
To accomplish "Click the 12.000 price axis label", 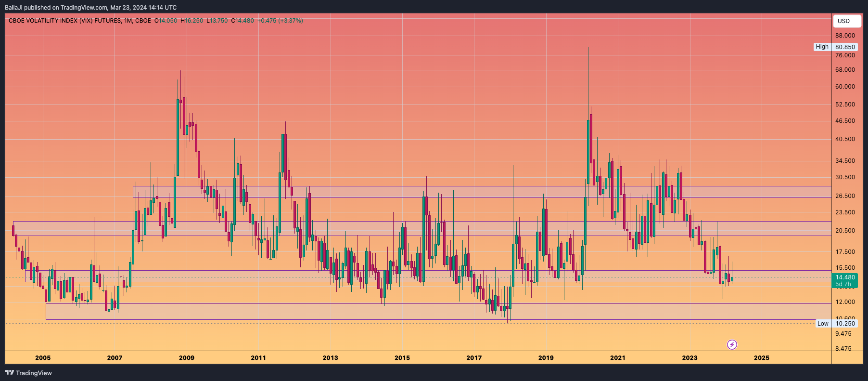I will [x=845, y=302].
